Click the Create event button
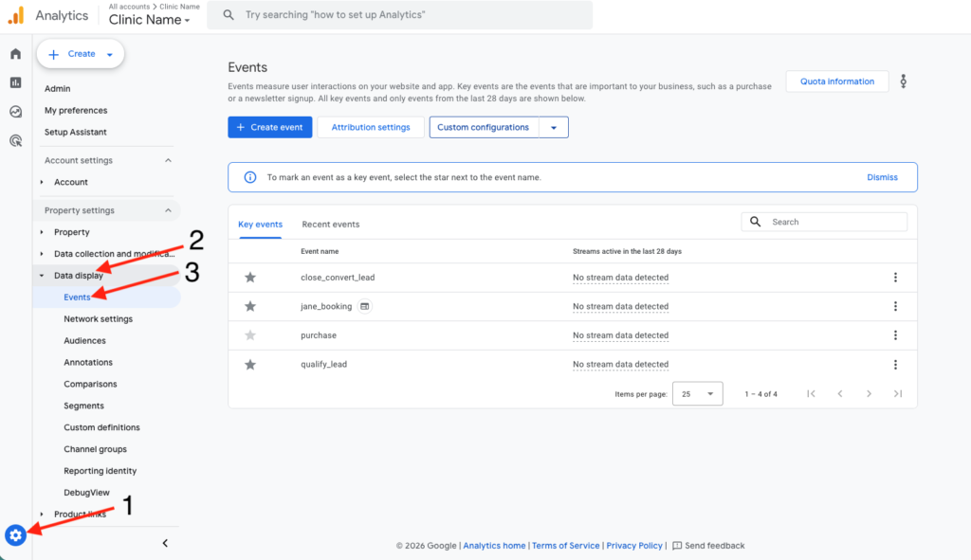Viewport: 971px width, 560px height. (269, 127)
